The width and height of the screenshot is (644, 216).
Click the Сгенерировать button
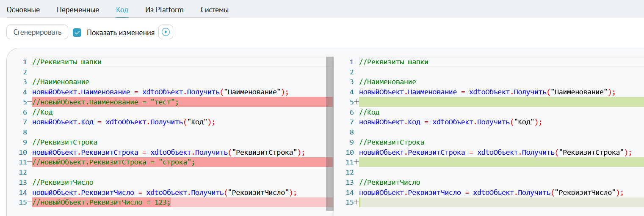click(37, 32)
